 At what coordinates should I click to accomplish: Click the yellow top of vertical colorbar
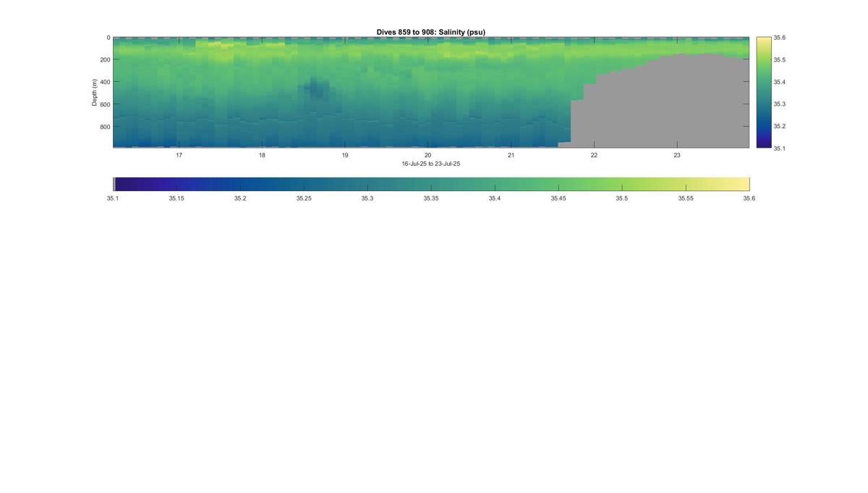(763, 41)
